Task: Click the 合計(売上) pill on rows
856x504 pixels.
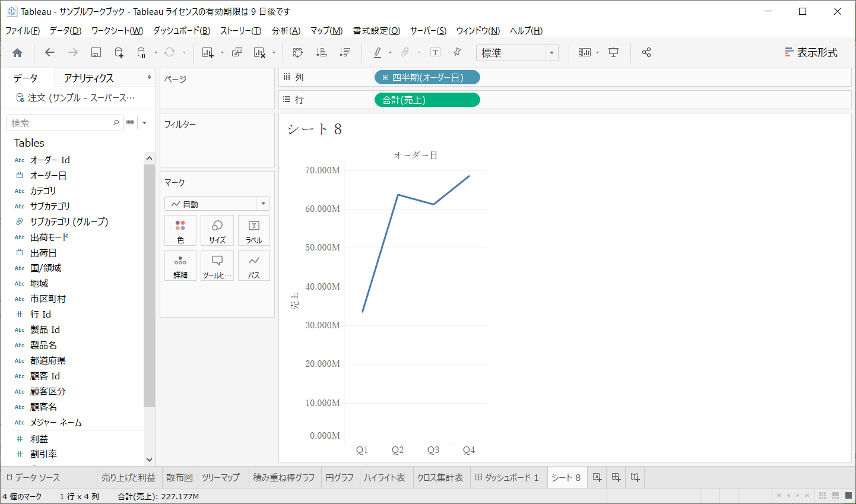Action: tap(427, 100)
